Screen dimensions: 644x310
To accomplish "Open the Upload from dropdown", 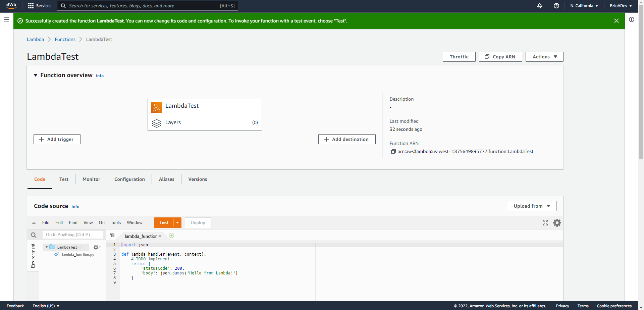I will (532, 206).
